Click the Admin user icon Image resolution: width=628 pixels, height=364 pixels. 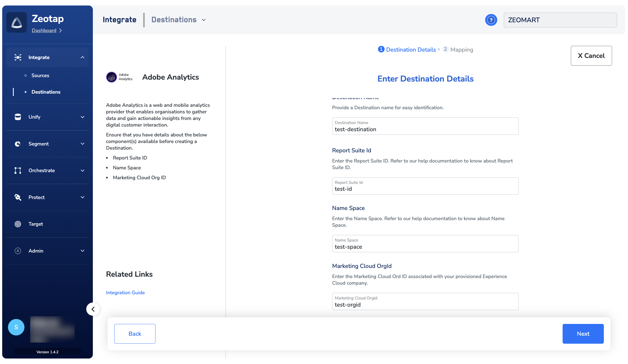click(x=18, y=251)
